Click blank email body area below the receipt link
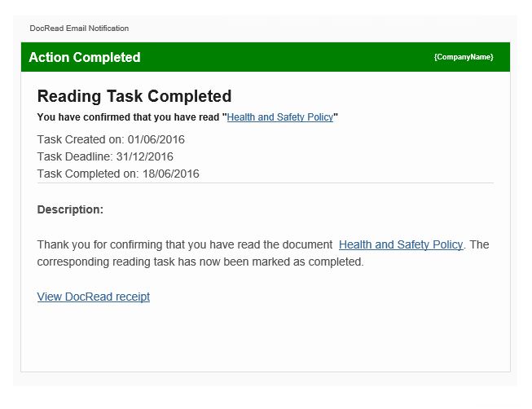This screenshot has width=532, height=409. click(266, 338)
